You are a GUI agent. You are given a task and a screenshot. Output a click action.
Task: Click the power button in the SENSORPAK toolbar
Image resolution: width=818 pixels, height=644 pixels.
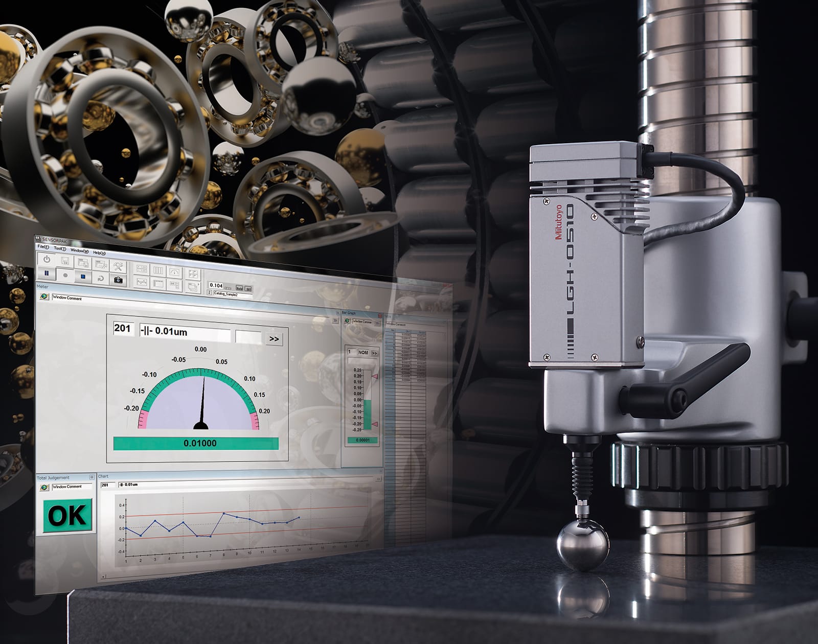(x=47, y=260)
